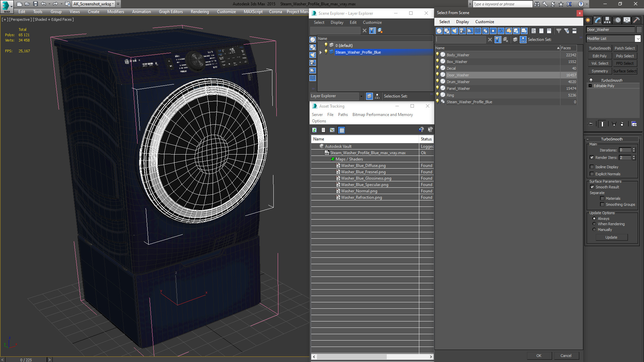The width and height of the screenshot is (644, 362).
Task: Toggle Smooth Result checkbox
Action: click(592, 187)
